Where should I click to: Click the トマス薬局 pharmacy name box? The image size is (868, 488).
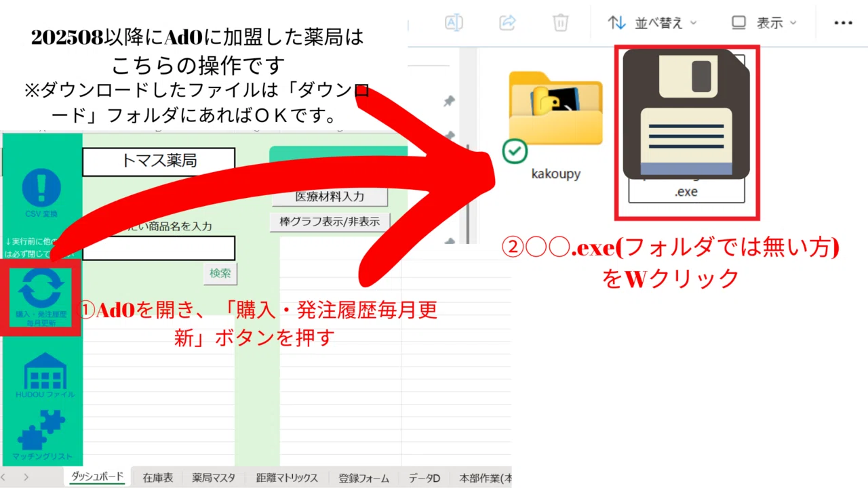(x=159, y=161)
